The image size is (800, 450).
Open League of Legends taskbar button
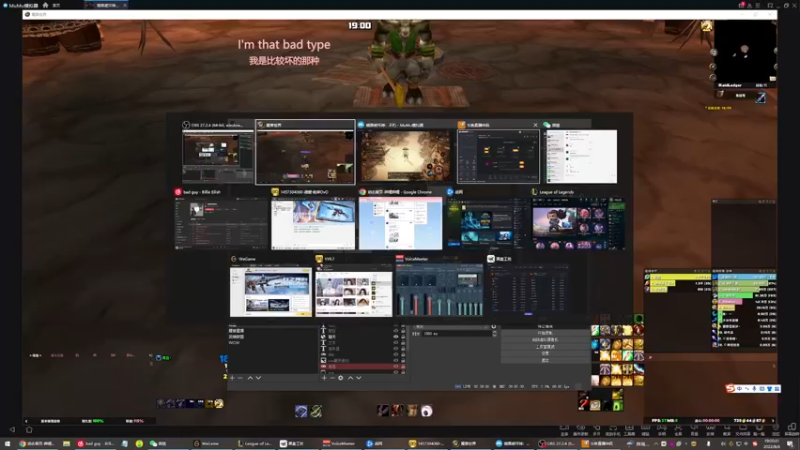pos(255,444)
